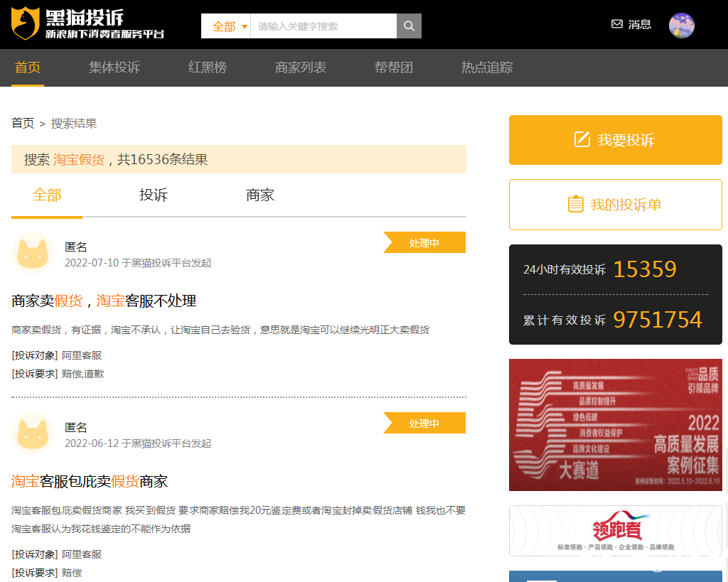
Task: Click the 24小时有效投诉 count 15359
Action: pos(645,269)
